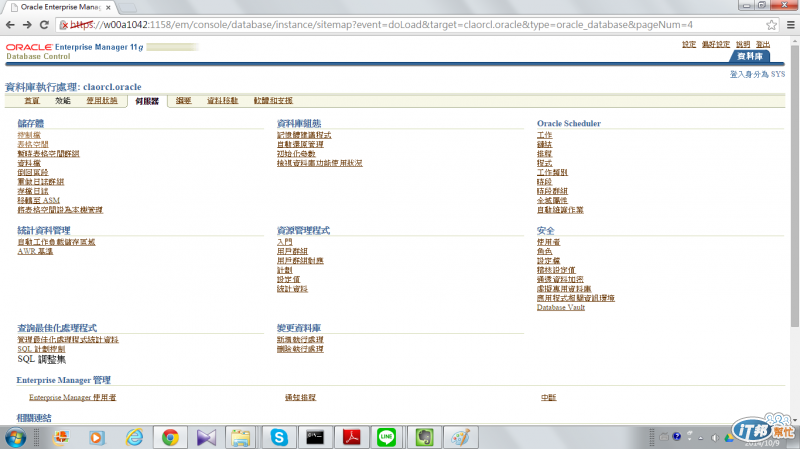Click the 說明 (Help) link
The image size is (800, 449).
coord(743,44)
